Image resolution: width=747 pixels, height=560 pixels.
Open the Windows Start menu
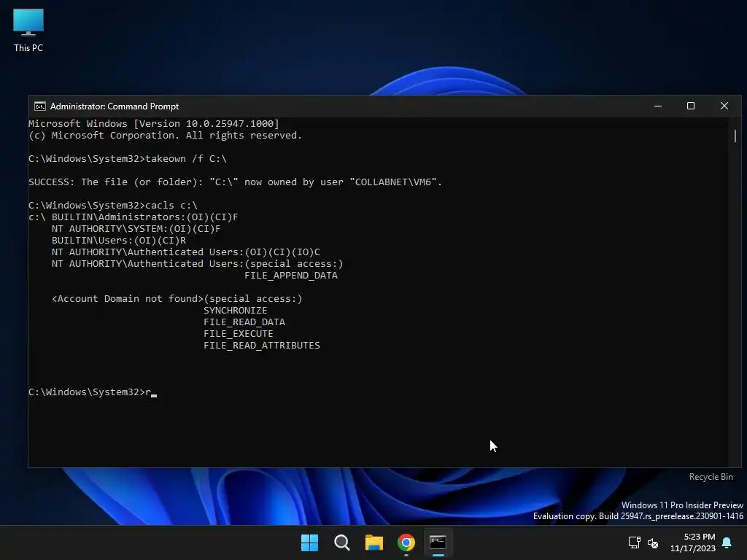309,542
